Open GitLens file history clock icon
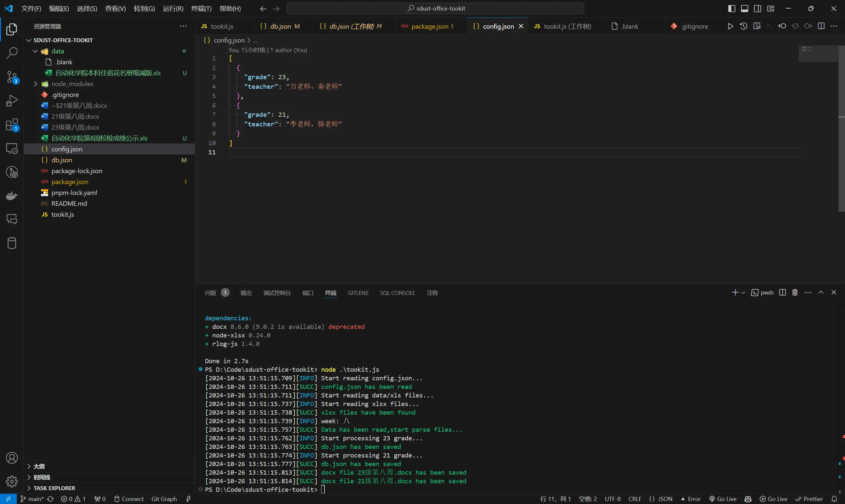 pos(743,26)
